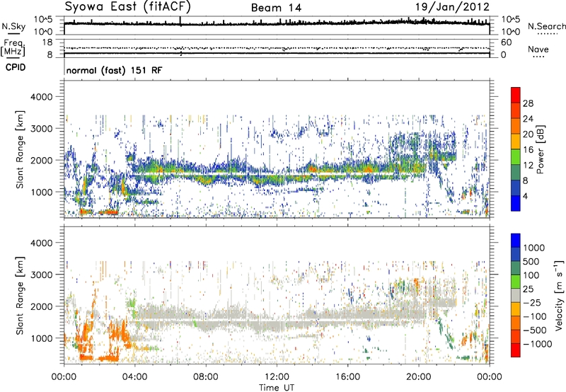Click the '3000' tick on the power panel
The width and height of the screenshot is (566, 392).
click(41, 129)
